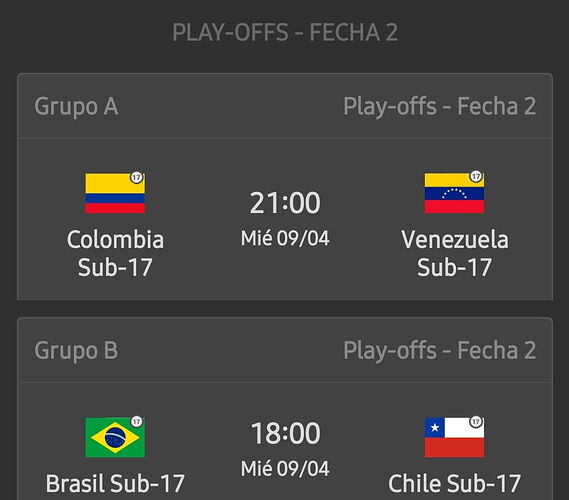Open the Colombia Sub-17 team name

(115, 253)
